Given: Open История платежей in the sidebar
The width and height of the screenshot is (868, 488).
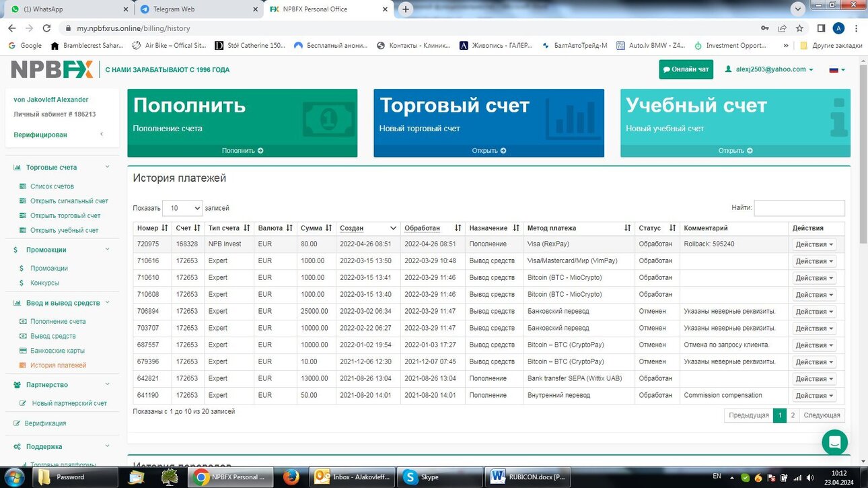Looking at the screenshot, I should (x=58, y=365).
